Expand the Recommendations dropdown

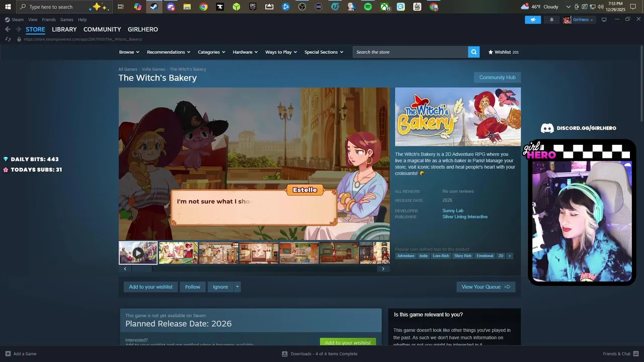click(169, 52)
